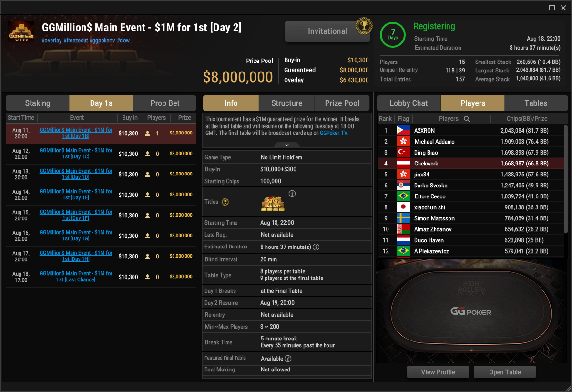Open the Staking tab
This screenshot has width=572, height=392.
click(x=38, y=103)
